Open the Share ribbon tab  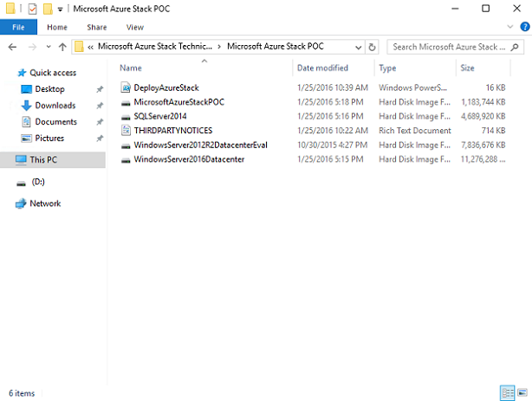97,27
